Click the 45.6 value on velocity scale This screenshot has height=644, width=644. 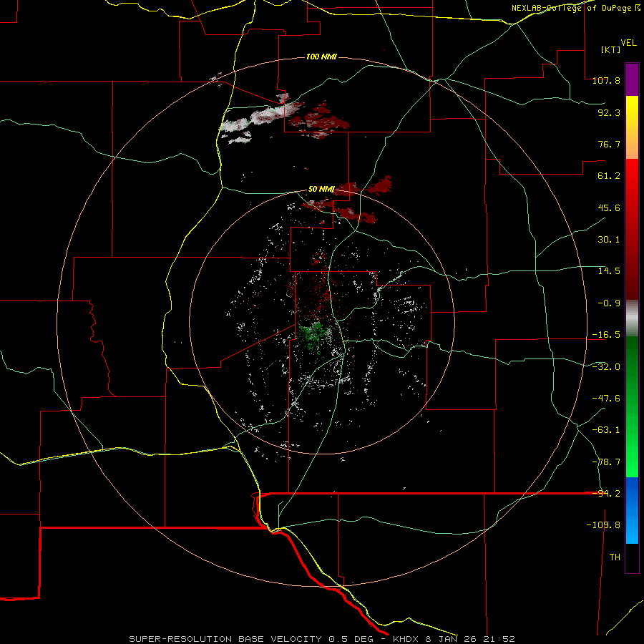coord(609,208)
